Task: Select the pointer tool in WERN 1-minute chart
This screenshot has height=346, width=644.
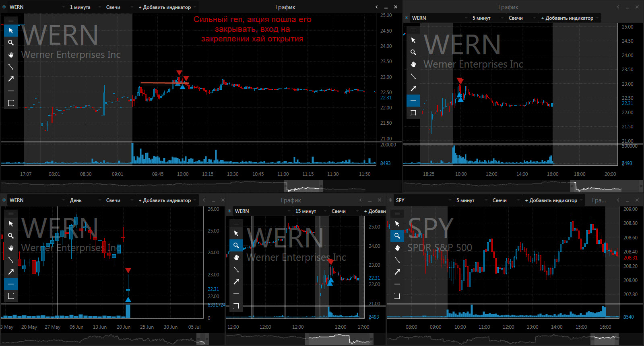Action: [x=11, y=31]
